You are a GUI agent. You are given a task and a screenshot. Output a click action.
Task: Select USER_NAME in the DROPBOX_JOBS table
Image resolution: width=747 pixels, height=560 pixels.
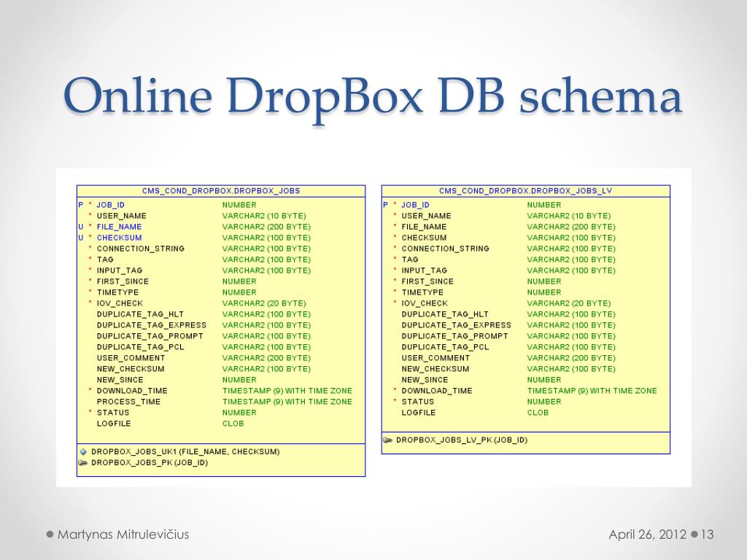coord(122,216)
